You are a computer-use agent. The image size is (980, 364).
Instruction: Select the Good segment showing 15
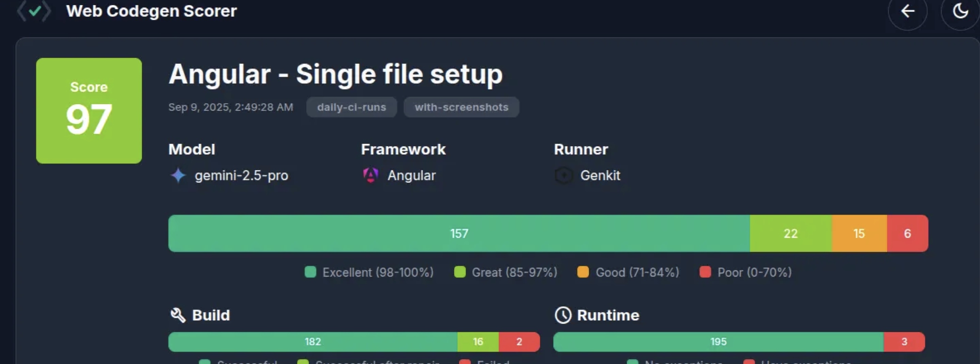tap(859, 233)
